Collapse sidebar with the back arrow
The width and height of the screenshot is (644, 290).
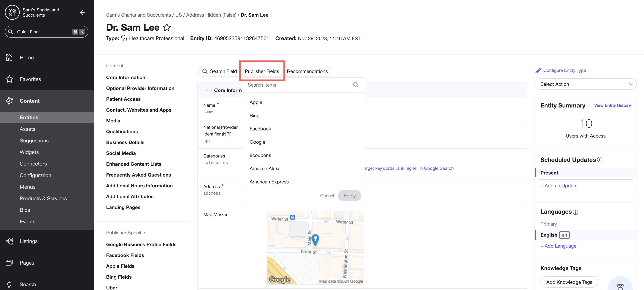[82, 12]
